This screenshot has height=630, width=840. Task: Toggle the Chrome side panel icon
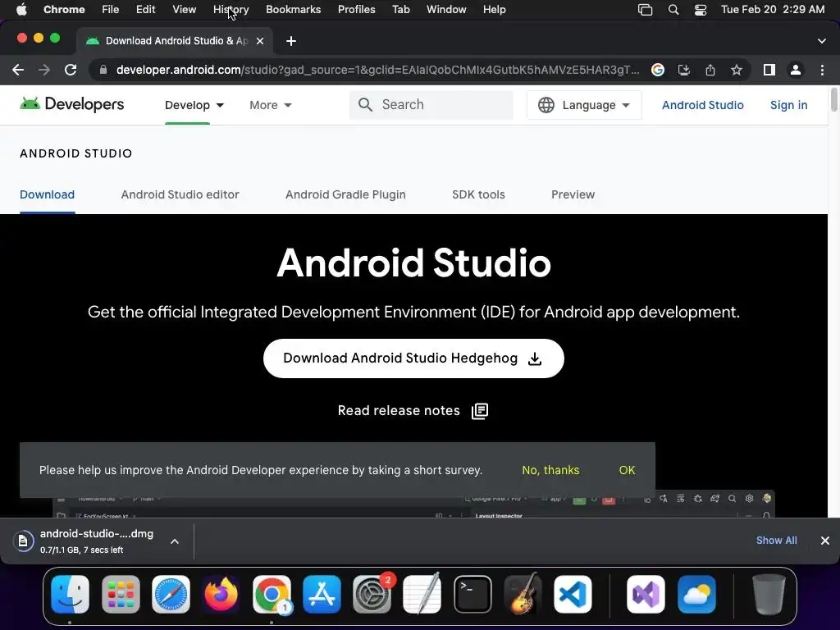(x=769, y=70)
